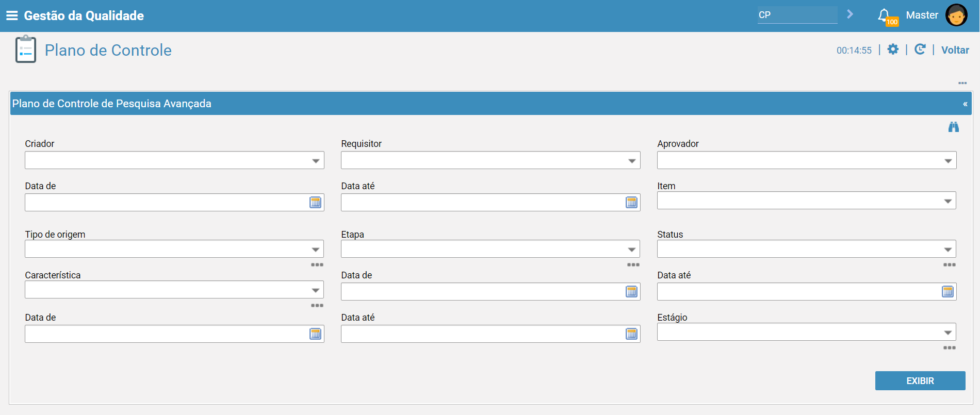Focus the CP search field
This screenshot has width=980, height=415.
(x=797, y=15)
